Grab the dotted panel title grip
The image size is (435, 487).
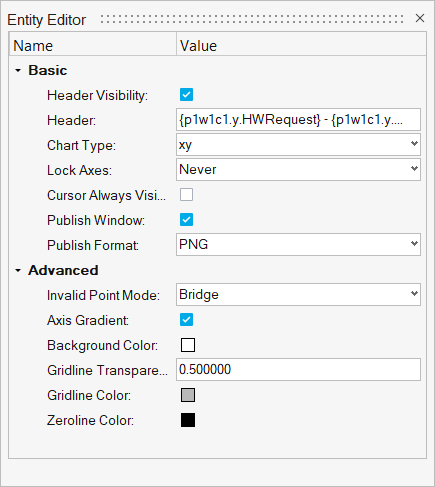[252, 19]
